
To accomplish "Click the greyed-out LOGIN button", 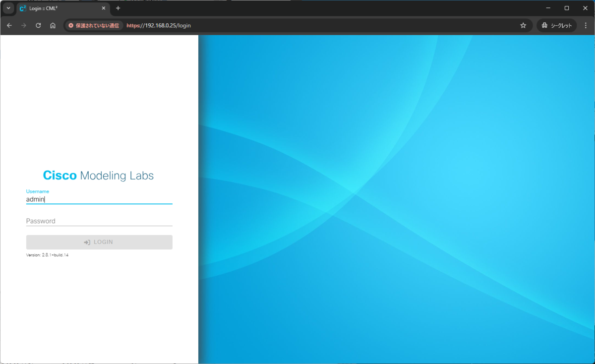I will pyautogui.click(x=99, y=242).
